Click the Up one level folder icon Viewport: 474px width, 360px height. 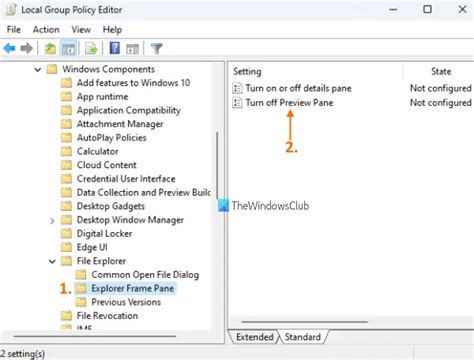point(50,49)
